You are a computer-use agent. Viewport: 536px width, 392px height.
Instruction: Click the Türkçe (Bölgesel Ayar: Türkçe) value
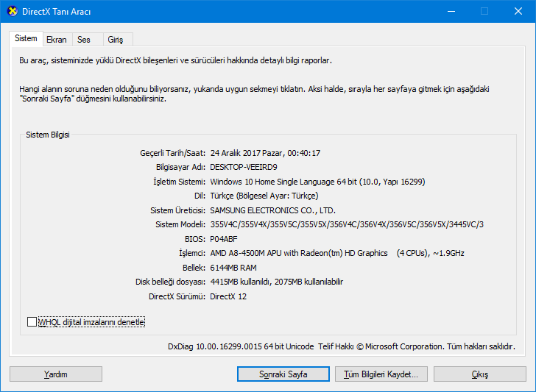click(x=264, y=196)
